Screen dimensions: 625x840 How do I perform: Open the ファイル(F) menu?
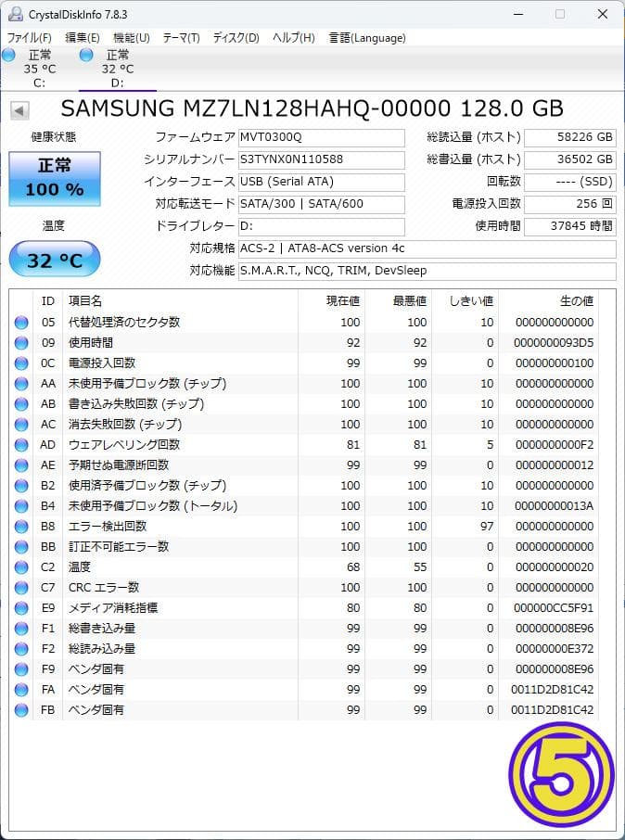pyautogui.click(x=29, y=38)
